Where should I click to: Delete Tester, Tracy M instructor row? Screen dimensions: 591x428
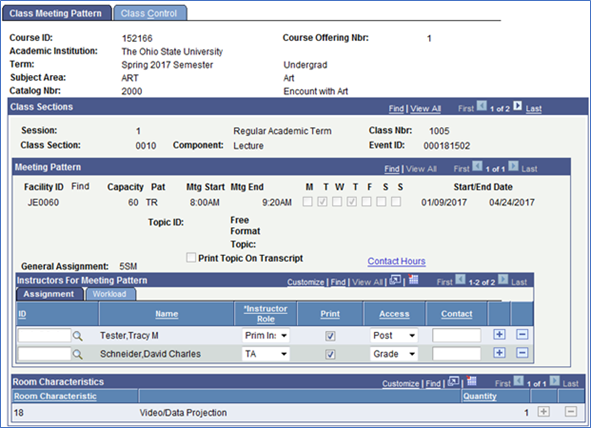tap(522, 335)
